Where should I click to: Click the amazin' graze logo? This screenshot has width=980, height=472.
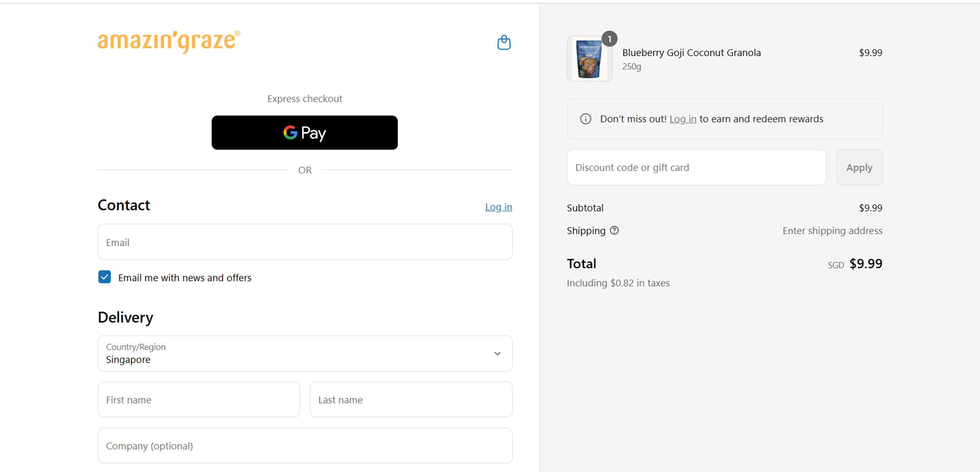click(x=169, y=42)
